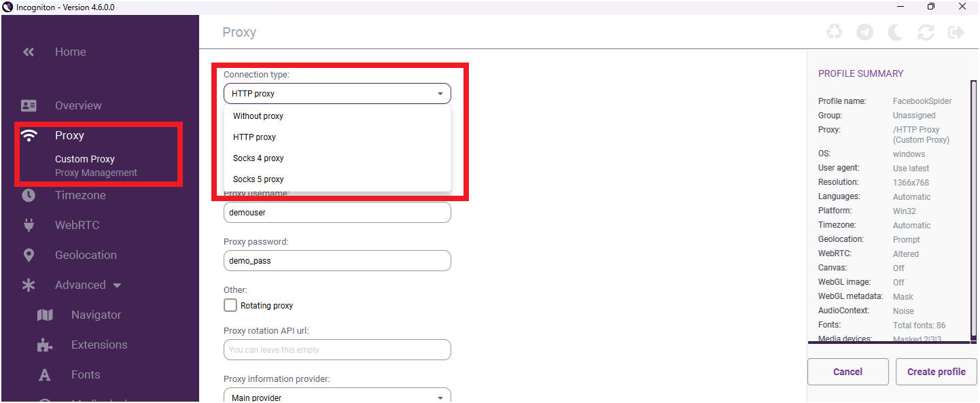This screenshot has width=980, height=403.
Task: Go to Overview section
Action: [x=78, y=105]
